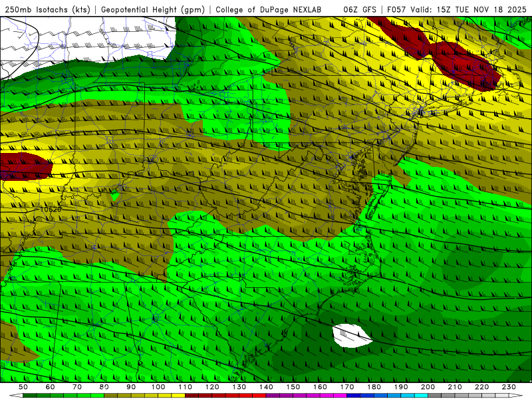Click the '70' value on the color scale
The width and height of the screenshot is (532, 399).
(x=77, y=387)
